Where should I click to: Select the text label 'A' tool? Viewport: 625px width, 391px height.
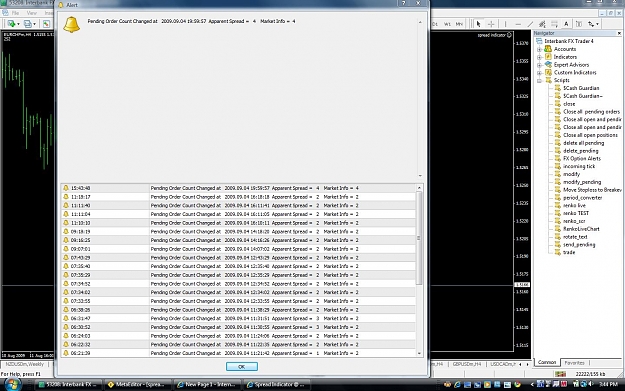[566, 24]
